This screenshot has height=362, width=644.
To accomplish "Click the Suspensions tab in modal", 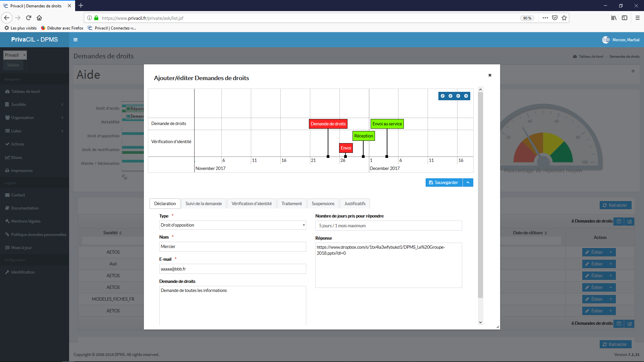I will 322,203.
